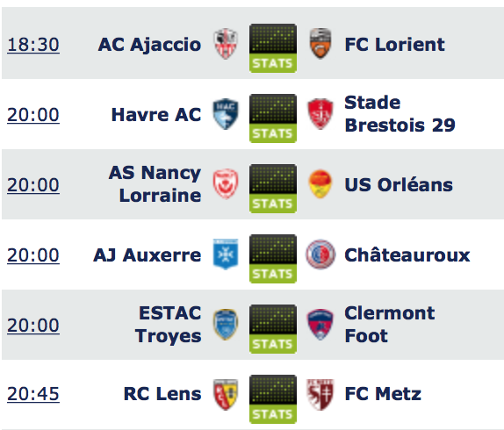
Task: Click the US Orléans club crest
Action: [x=320, y=184]
